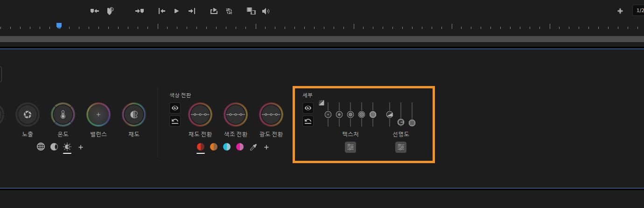Click the 채도 saturation wheel
The height and width of the screenshot is (208, 644).
click(134, 115)
